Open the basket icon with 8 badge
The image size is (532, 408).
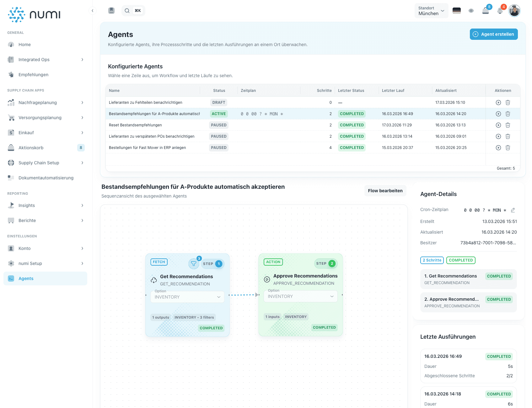(x=486, y=11)
